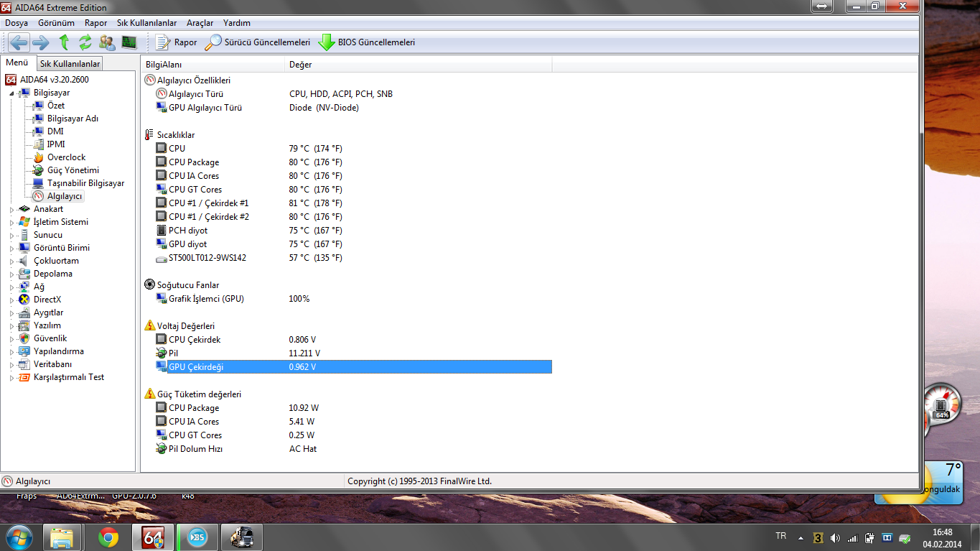Image resolution: width=980 pixels, height=551 pixels.
Task: Open Sürücü Güncellemeleri driver updates
Action: click(258, 42)
